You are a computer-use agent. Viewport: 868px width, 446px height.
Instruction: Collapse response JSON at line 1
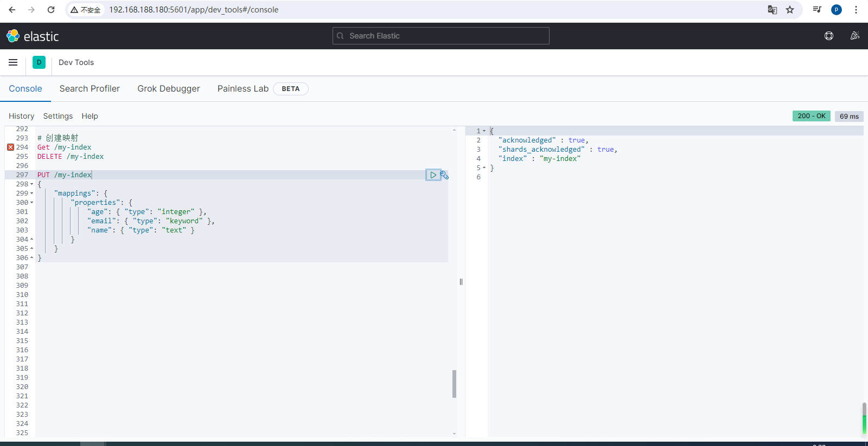[x=484, y=131]
